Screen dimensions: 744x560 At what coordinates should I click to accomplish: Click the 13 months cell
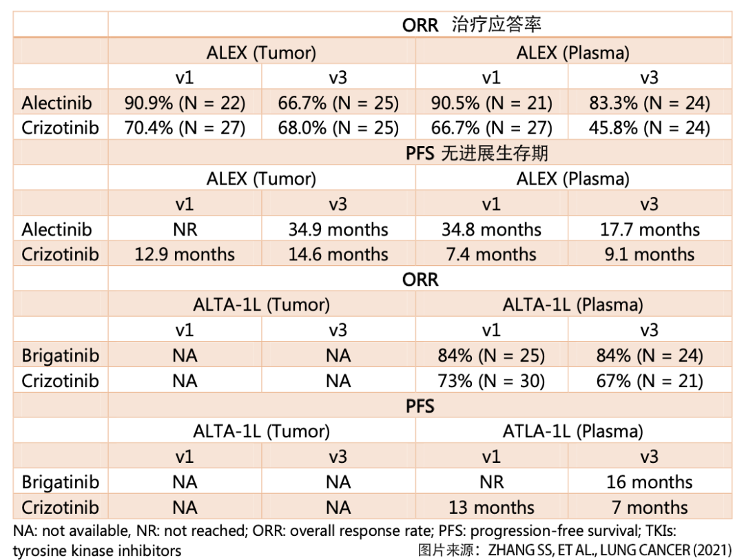(491, 508)
